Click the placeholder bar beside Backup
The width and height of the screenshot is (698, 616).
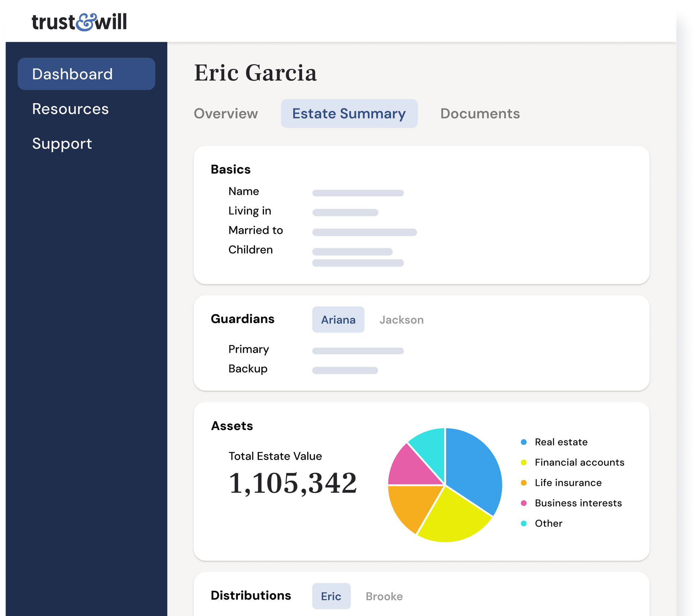[x=345, y=370]
